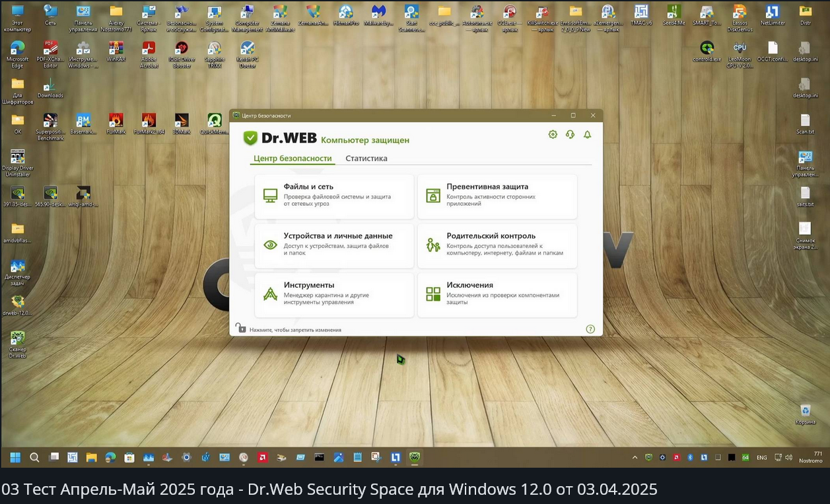The height and width of the screenshot is (504, 830).
Task: Select Adobe Acrobat desktop icon
Action: 149,55
